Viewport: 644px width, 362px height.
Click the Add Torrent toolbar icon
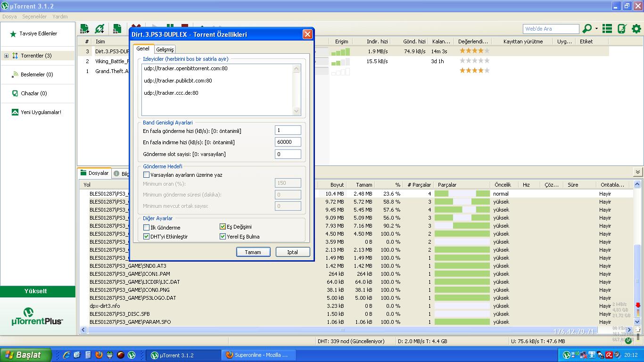pos(85,29)
